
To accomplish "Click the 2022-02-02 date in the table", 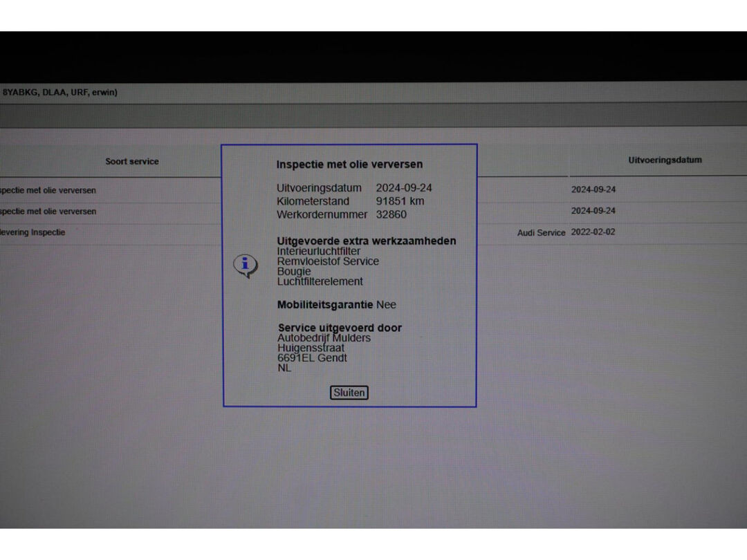I will click(593, 232).
